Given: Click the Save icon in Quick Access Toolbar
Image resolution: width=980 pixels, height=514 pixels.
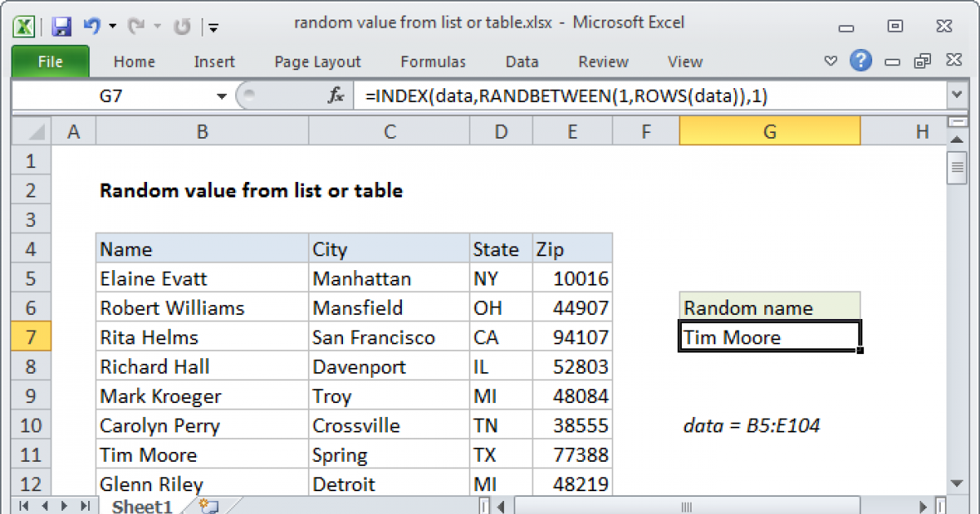Looking at the screenshot, I should pos(61,26).
